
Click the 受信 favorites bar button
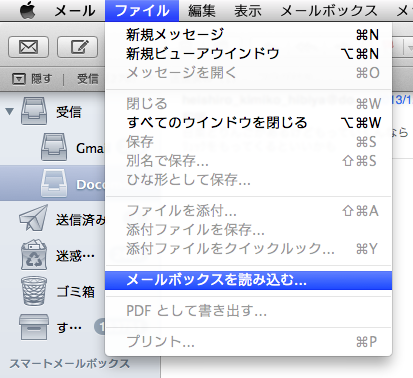point(88,79)
